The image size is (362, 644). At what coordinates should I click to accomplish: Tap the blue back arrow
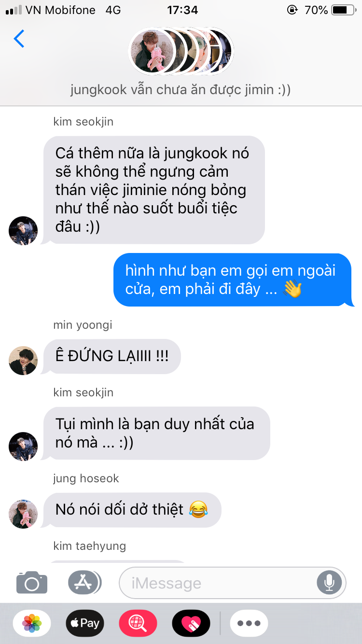[x=19, y=39]
